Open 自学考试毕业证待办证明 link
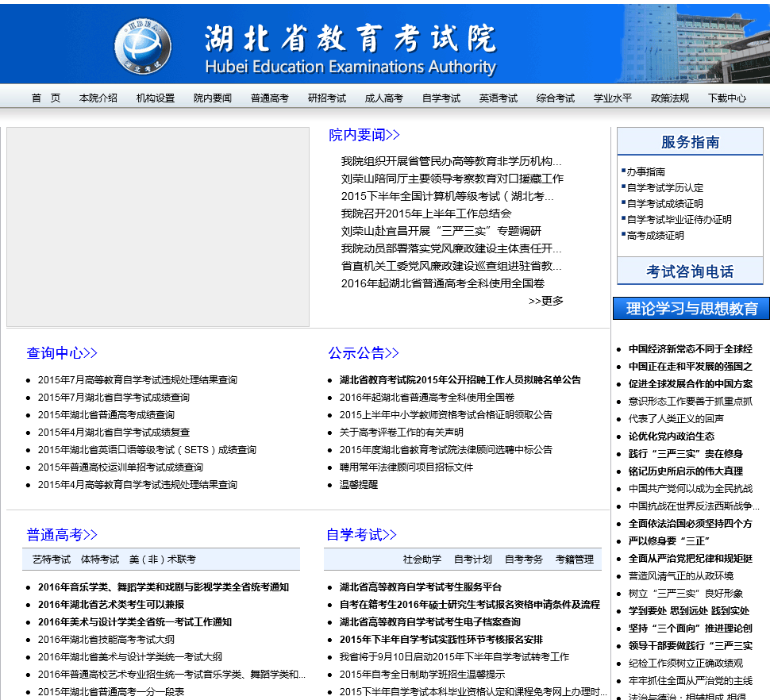Screen dimensions: 770x700 click(680, 219)
